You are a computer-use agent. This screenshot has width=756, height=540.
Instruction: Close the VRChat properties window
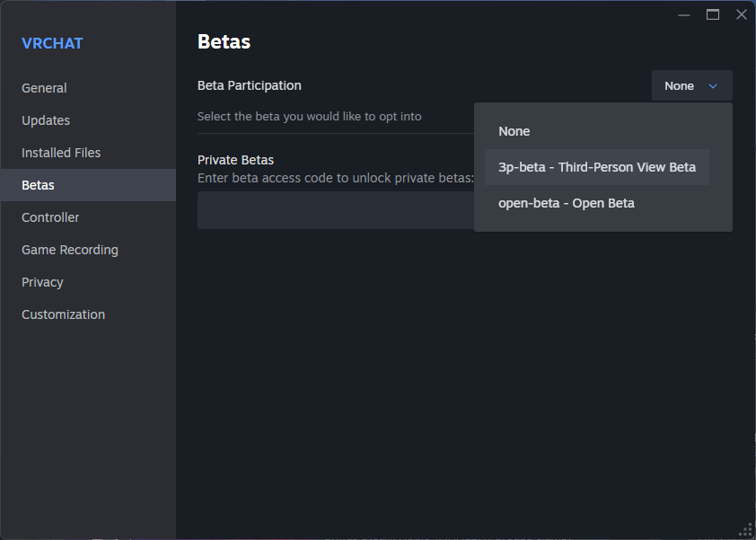pos(742,14)
